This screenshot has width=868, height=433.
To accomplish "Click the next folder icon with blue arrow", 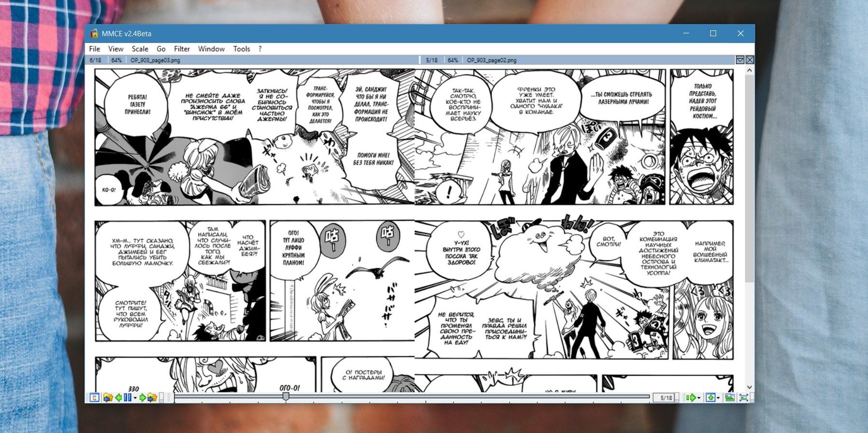I will pos(152,397).
